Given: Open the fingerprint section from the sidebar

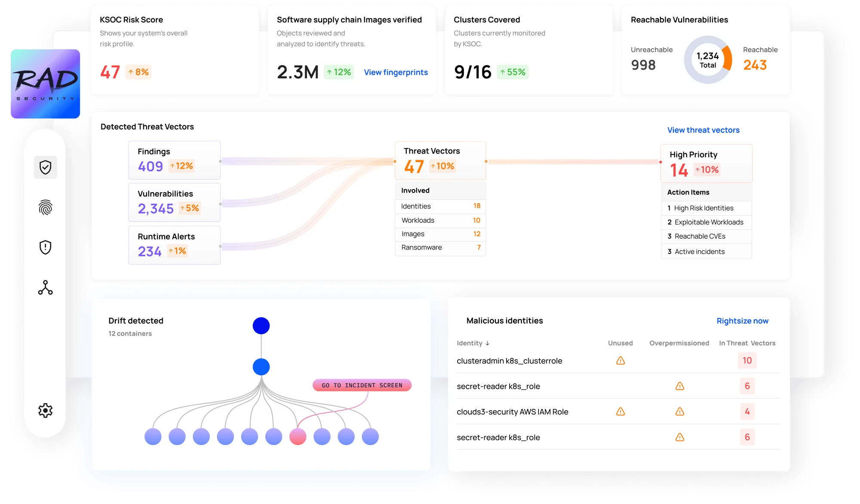Looking at the screenshot, I should click(x=45, y=207).
